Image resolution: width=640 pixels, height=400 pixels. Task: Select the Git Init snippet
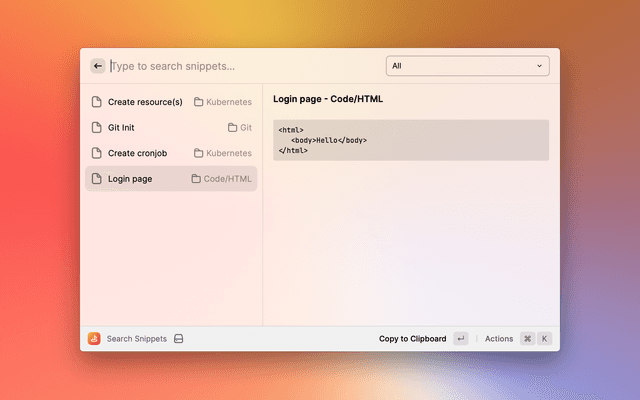point(121,128)
